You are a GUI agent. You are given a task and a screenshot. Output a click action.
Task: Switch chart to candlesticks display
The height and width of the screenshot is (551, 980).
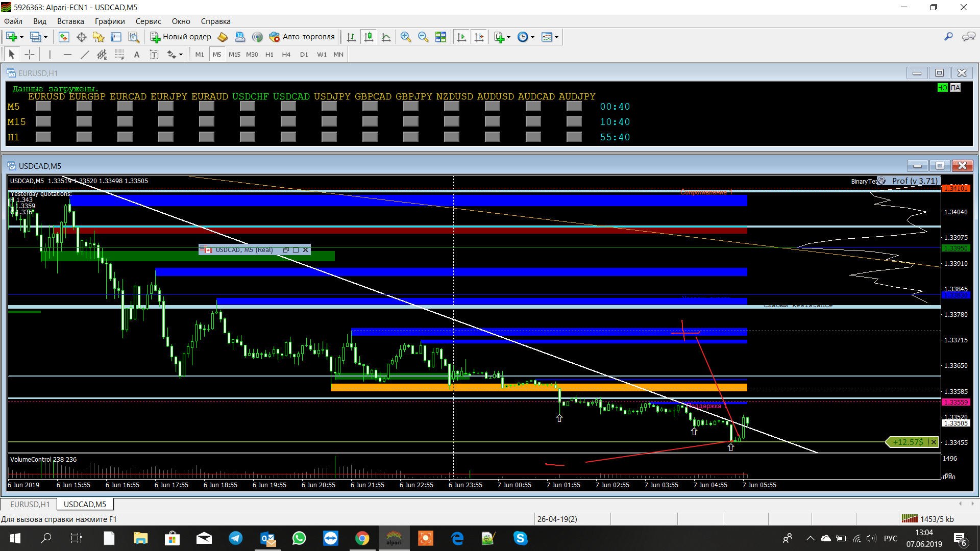click(x=369, y=37)
